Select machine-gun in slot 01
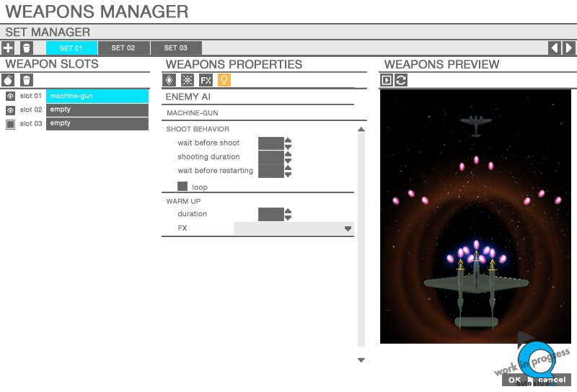This screenshot has width=577, height=392. coord(97,96)
